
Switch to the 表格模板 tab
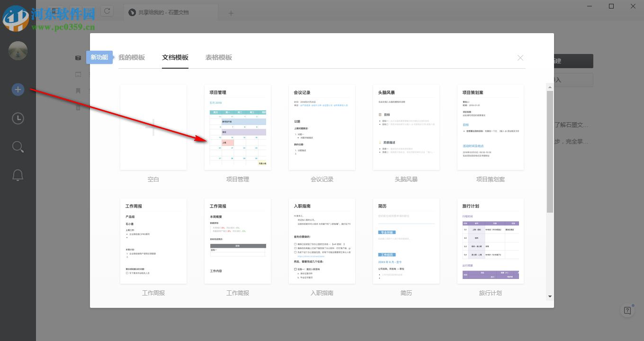(x=219, y=57)
